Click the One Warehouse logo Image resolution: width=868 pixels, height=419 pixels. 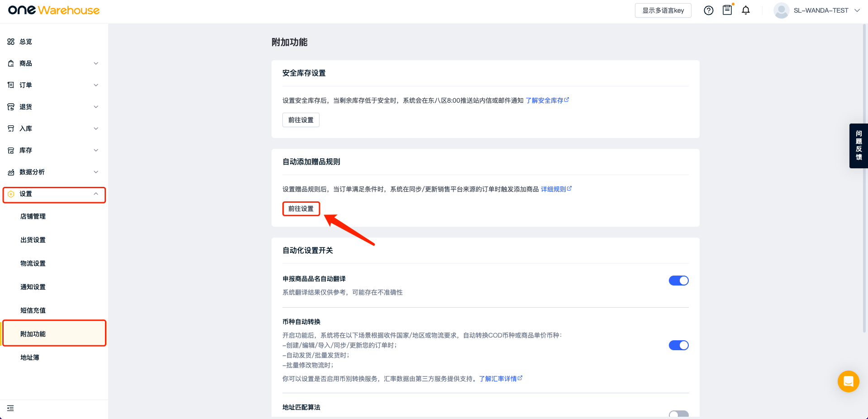point(54,10)
